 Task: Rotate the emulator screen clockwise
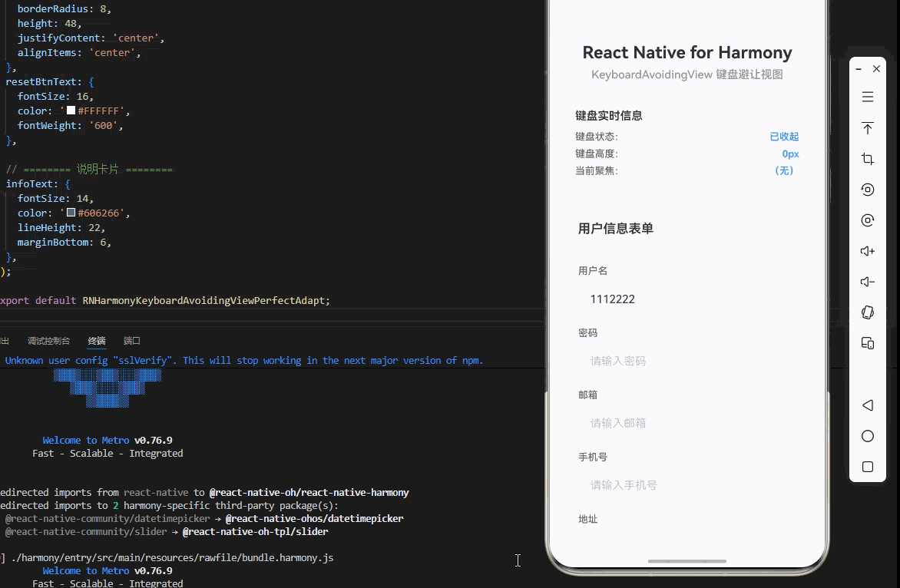tap(867, 220)
